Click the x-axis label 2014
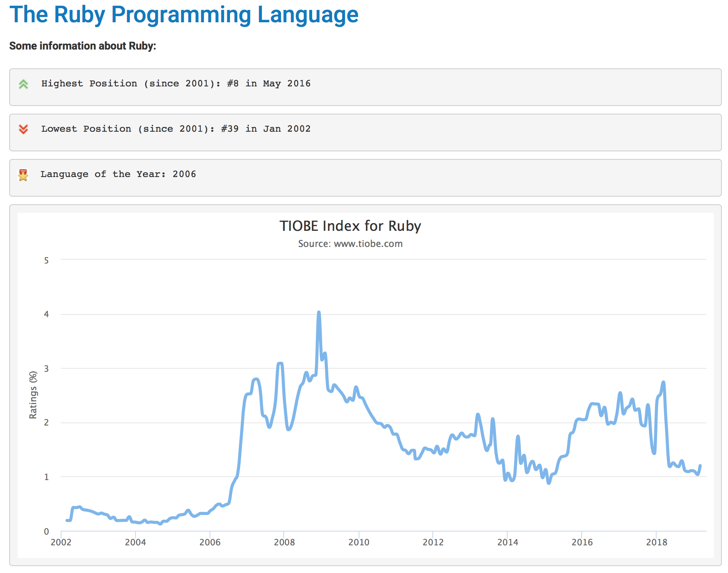728x573 pixels. [x=508, y=542]
